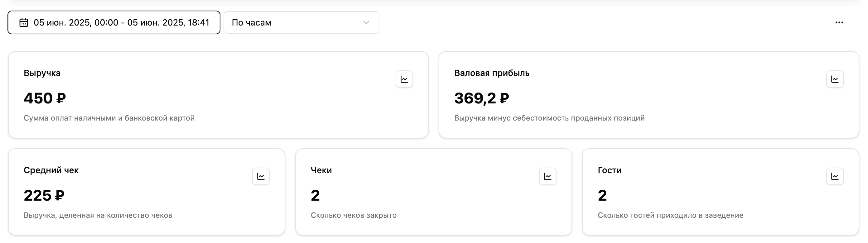Viewport: 868px width, 243px height.
Task: Open the 05 июн. 2025 date range picker
Action: pos(121,22)
